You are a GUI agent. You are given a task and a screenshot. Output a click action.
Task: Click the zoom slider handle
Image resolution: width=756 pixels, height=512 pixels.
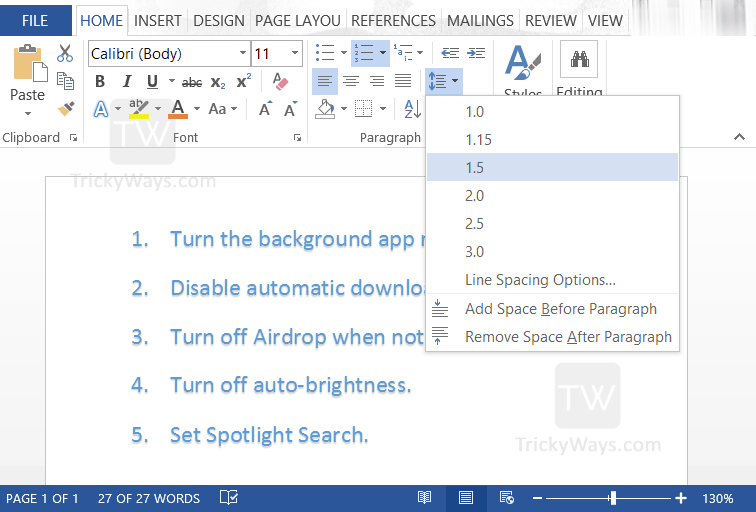tap(613, 498)
